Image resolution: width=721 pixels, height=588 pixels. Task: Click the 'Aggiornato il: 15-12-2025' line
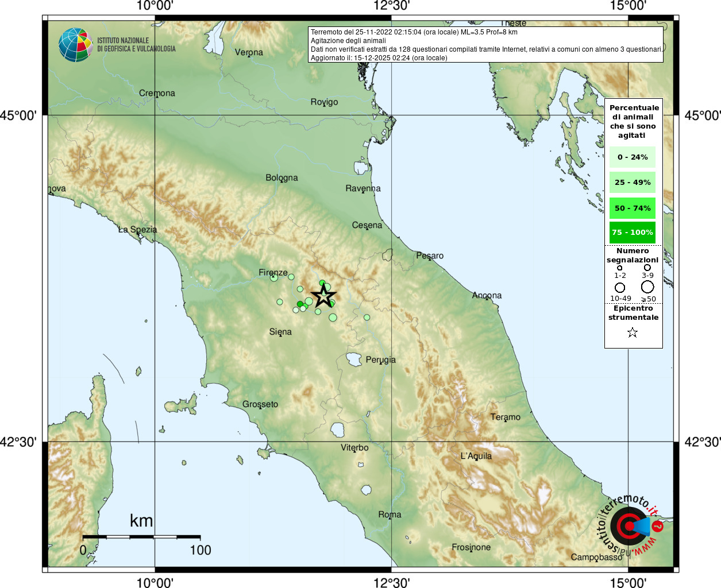(x=379, y=58)
